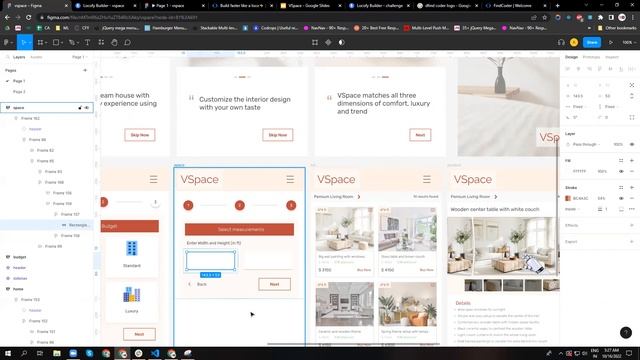Toggle the BC4A3C stroke visibility eye
The width and height of the screenshot is (640, 360).
pyautogui.click(x=621, y=198)
